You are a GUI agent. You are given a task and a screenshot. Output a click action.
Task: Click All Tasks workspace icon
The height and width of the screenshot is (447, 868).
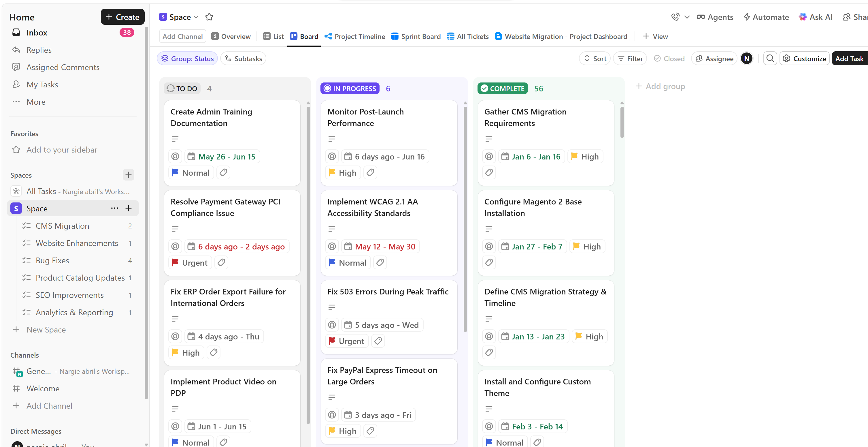[16, 191]
